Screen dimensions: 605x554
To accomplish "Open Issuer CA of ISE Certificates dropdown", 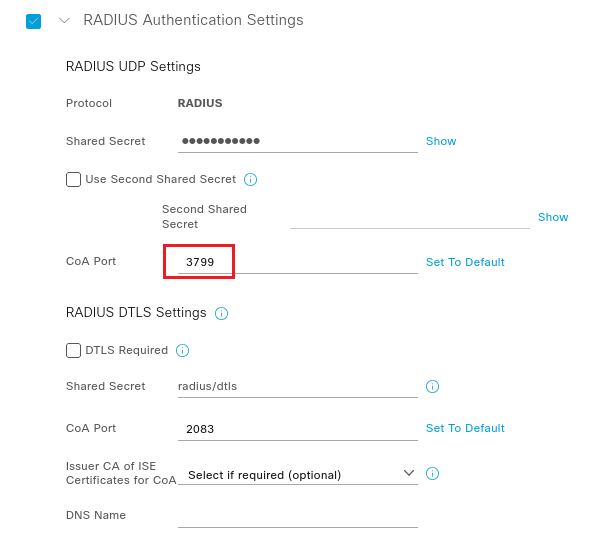I will [x=297, y=475].
